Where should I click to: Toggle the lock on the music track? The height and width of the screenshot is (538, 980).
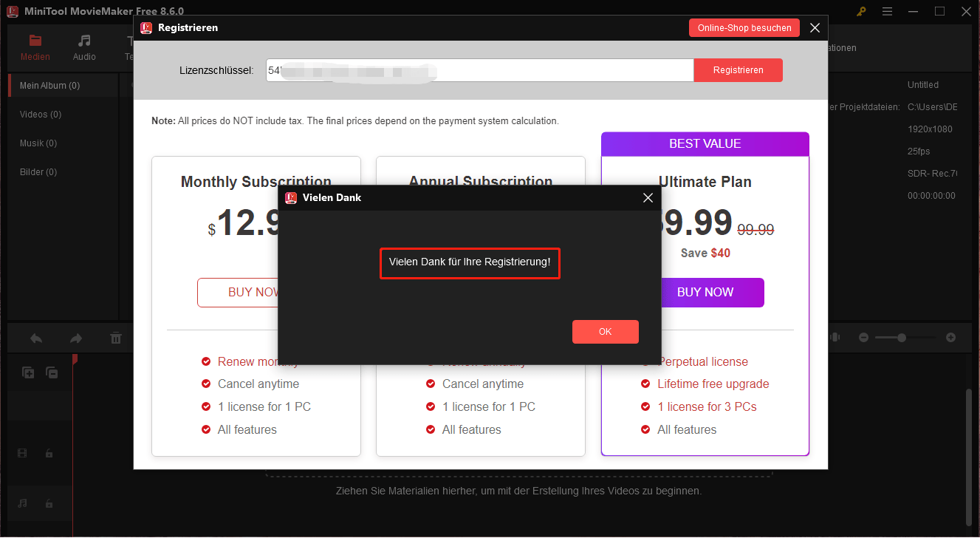point(49,503)
